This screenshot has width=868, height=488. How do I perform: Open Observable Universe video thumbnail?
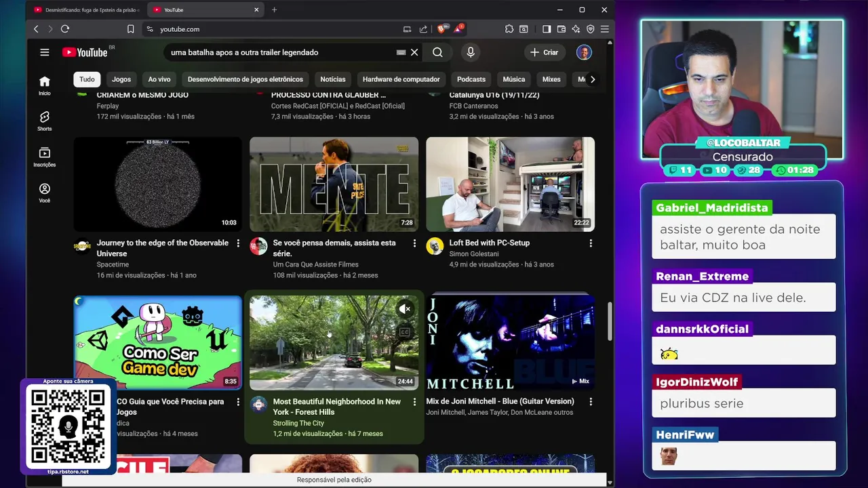click(x=157, y=184)
